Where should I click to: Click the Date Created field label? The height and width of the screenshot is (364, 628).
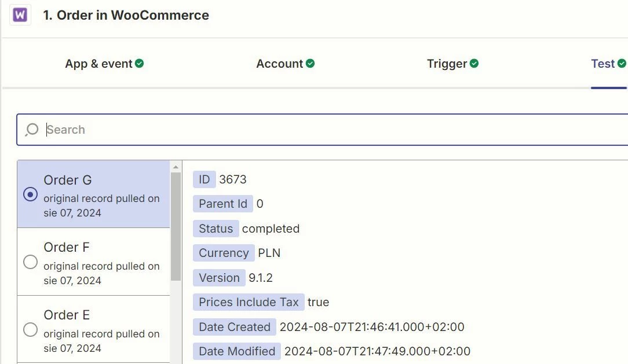click(235, 327)
